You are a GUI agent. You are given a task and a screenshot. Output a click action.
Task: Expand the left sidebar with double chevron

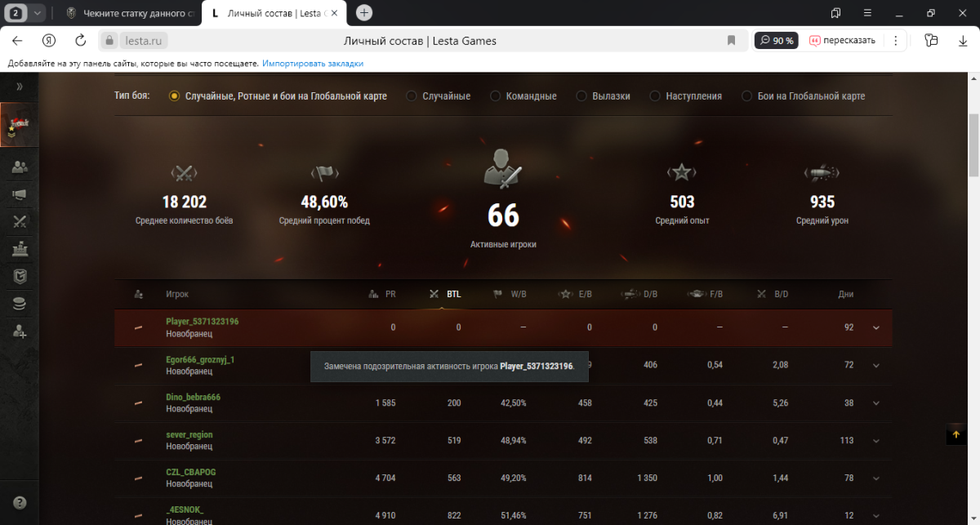pos(20,86)
